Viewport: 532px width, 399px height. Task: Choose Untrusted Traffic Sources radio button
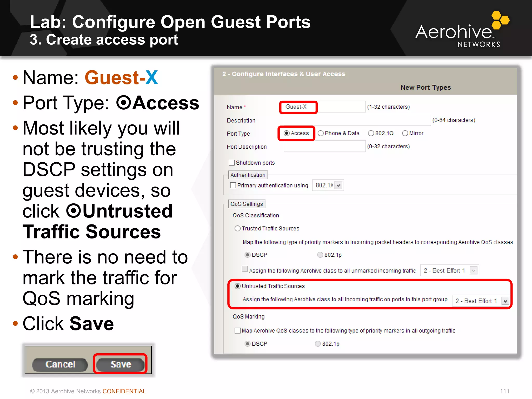237,286
